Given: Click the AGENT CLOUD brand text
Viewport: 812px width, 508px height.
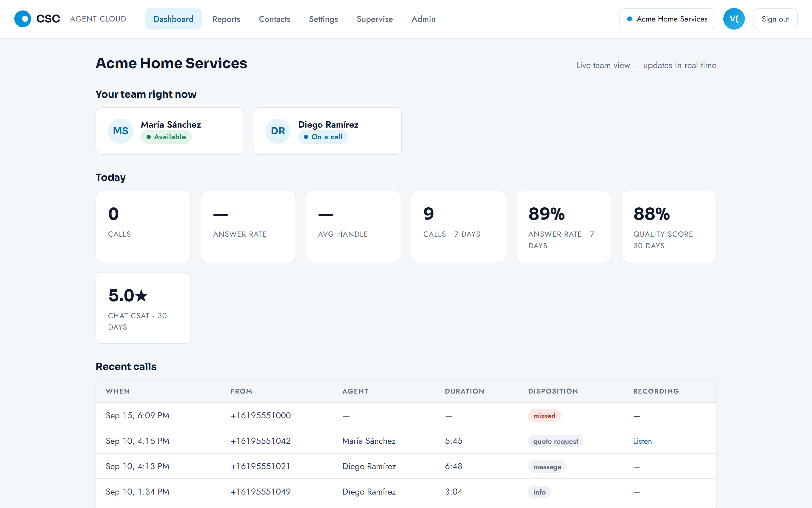Looking at the screenshot, I should pyautogui.click(x=98, y=19).
